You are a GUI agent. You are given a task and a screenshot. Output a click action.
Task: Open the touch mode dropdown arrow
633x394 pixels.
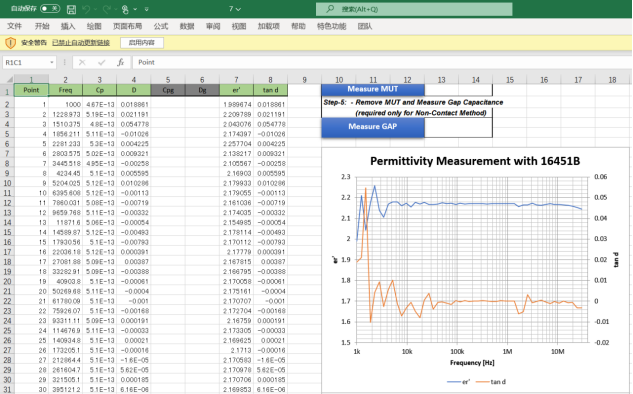pos(135,9)
